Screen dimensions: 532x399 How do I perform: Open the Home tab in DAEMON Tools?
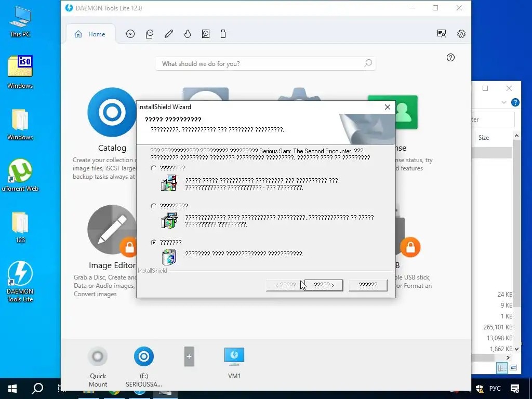pos(90,34)
